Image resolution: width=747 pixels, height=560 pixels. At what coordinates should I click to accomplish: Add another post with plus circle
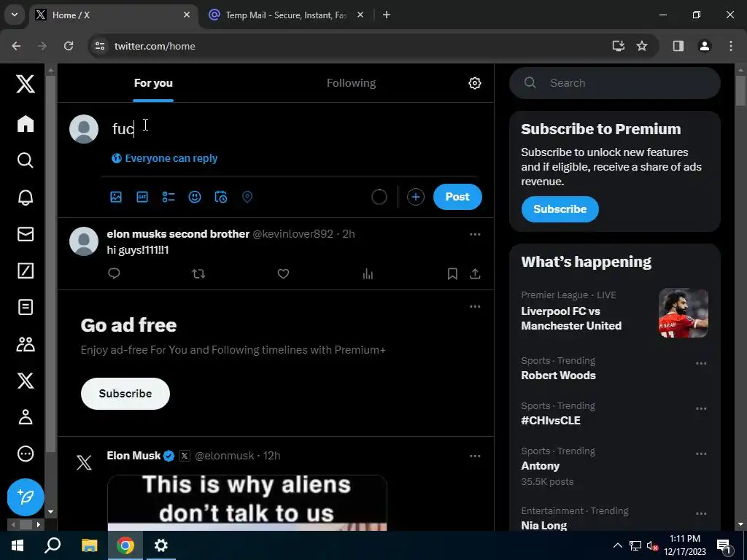(x=415, y=197)
